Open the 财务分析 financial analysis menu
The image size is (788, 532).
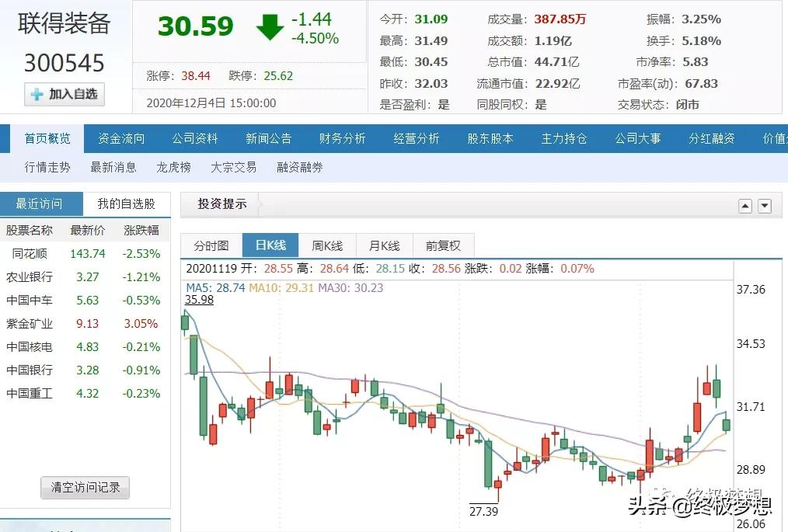tap(342, 138)
